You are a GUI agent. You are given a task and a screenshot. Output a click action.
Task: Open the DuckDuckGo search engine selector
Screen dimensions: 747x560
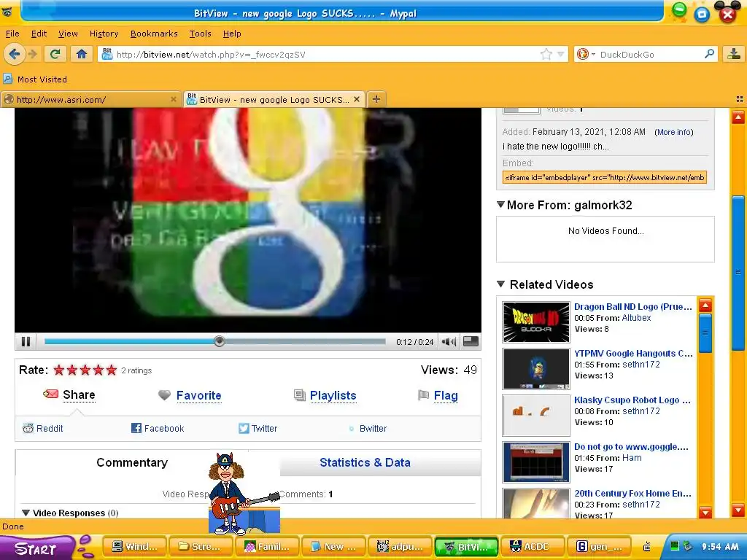(x=586, y=54)
